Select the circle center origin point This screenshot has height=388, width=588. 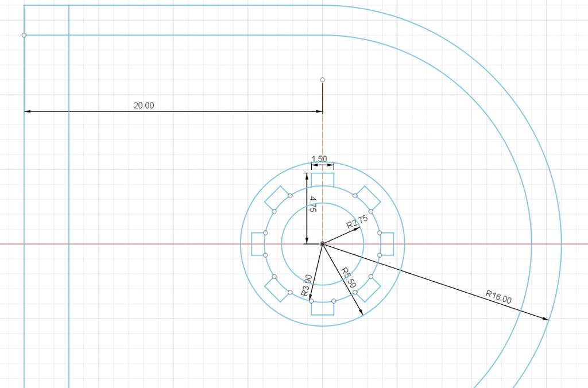[323, 244]
